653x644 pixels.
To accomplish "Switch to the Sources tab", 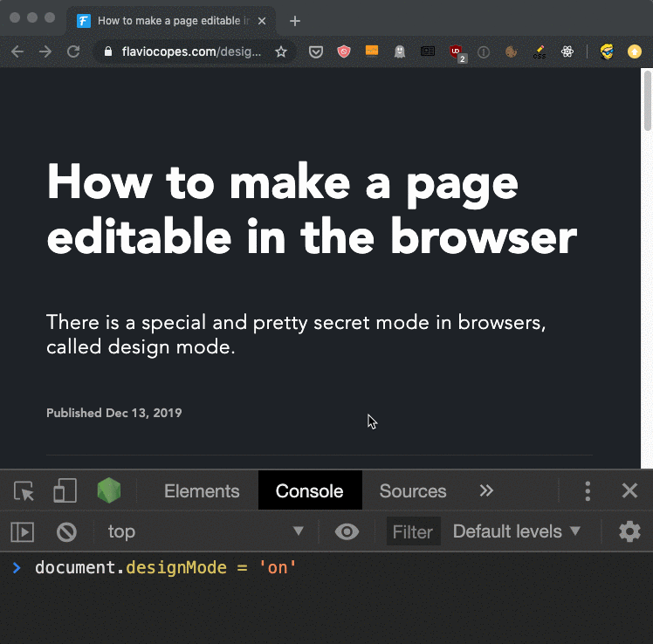I will point(413,491).
